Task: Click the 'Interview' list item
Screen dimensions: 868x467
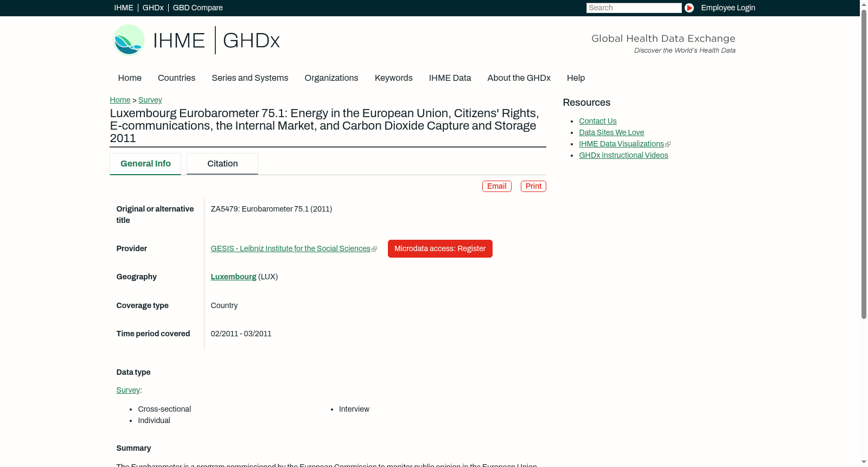Action: (x=354, y=409)
